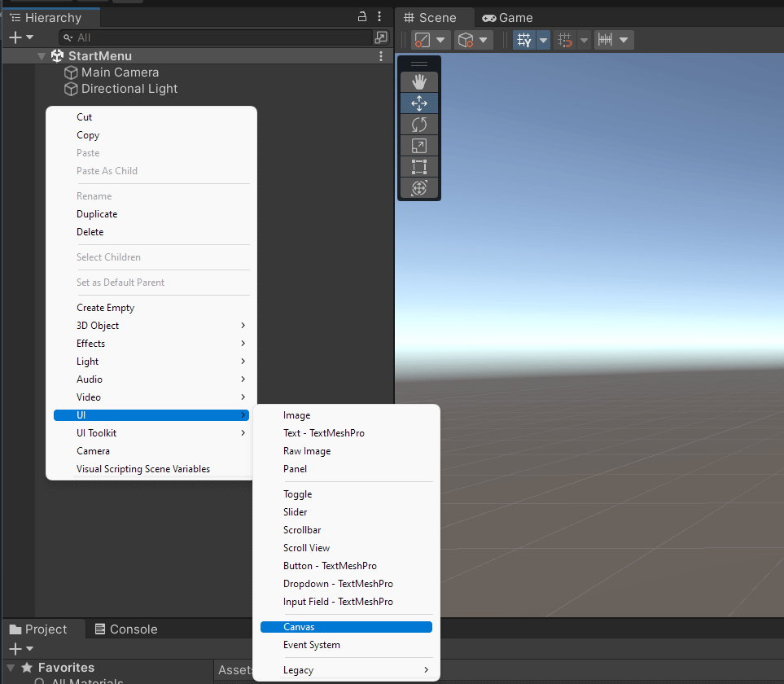Click the Hierarchy search field
This screenshot has width=784, height=684.
(204, 37)
